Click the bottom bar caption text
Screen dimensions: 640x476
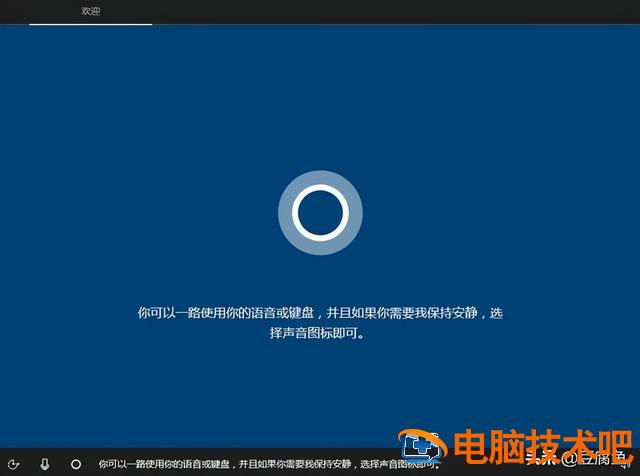(x=269, y=464)
